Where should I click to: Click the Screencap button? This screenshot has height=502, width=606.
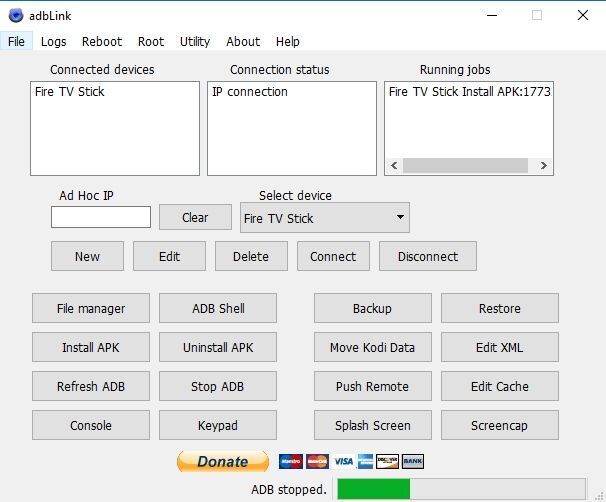tap(499, 425)
